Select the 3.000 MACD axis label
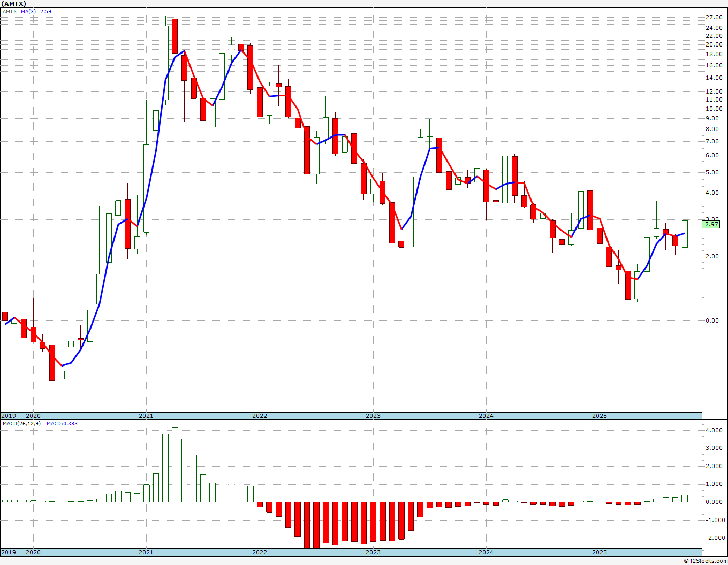The image size is (728, 565). pyautogui.click(x=714, y=448)
